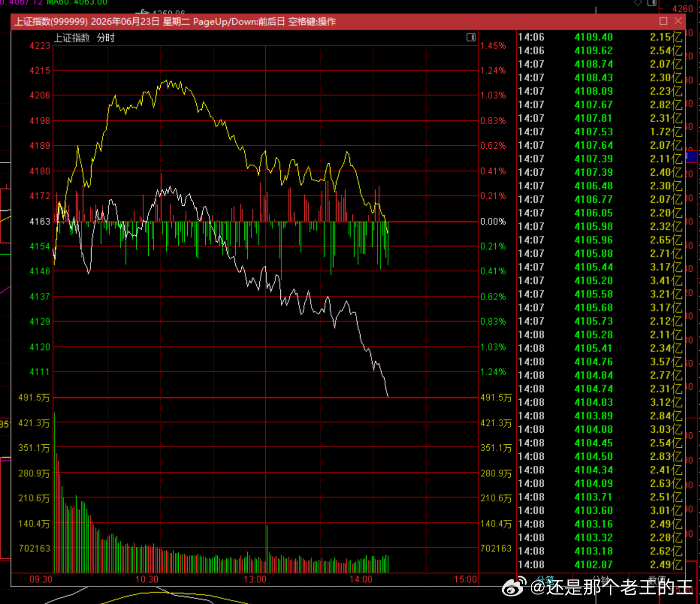Image resolution: width=700 pixels, height=604 pixels.
Task: Select the last tick row priced 4102.87
Action: tap(600, 564)
